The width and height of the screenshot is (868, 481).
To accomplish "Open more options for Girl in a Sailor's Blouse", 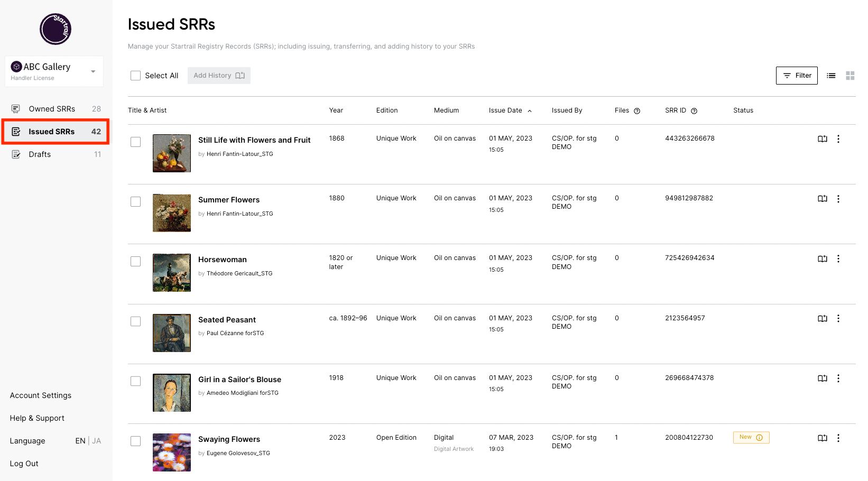I will [x=838, y=378].
